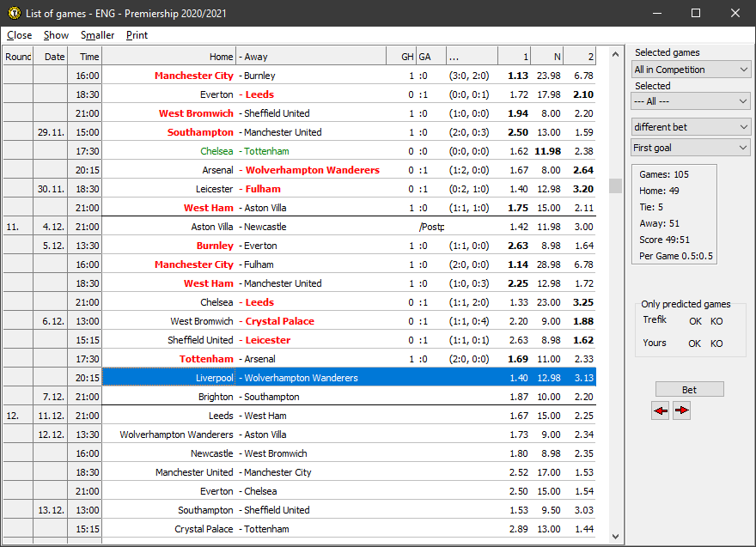Select the Brighton - Southampton match row
Viewport: 756px width, 547px height.
coord(348,397)
